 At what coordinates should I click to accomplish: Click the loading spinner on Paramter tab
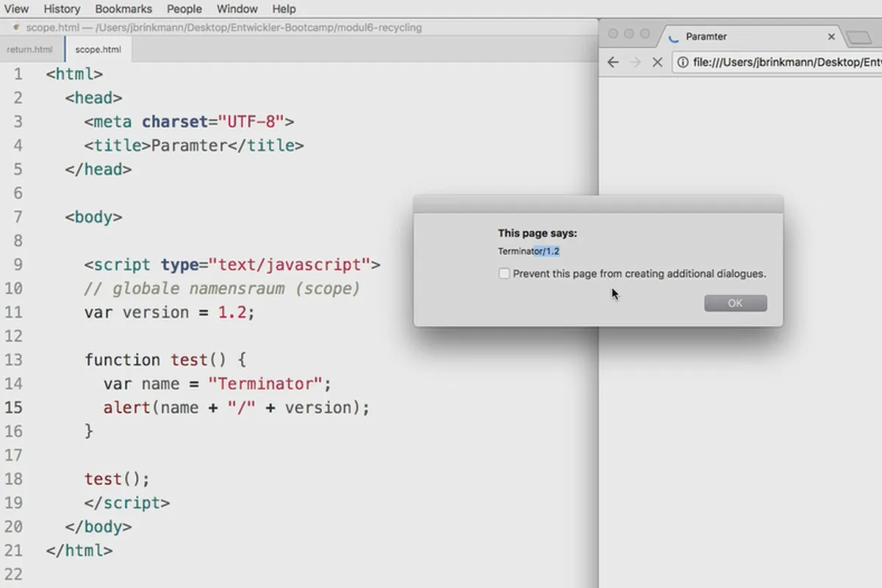point(673,37)
